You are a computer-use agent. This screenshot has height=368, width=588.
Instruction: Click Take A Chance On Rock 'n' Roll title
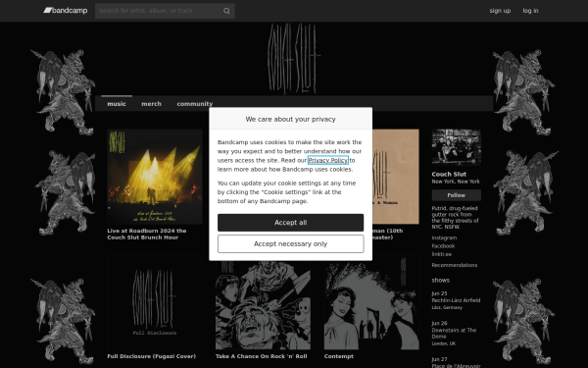262,356
